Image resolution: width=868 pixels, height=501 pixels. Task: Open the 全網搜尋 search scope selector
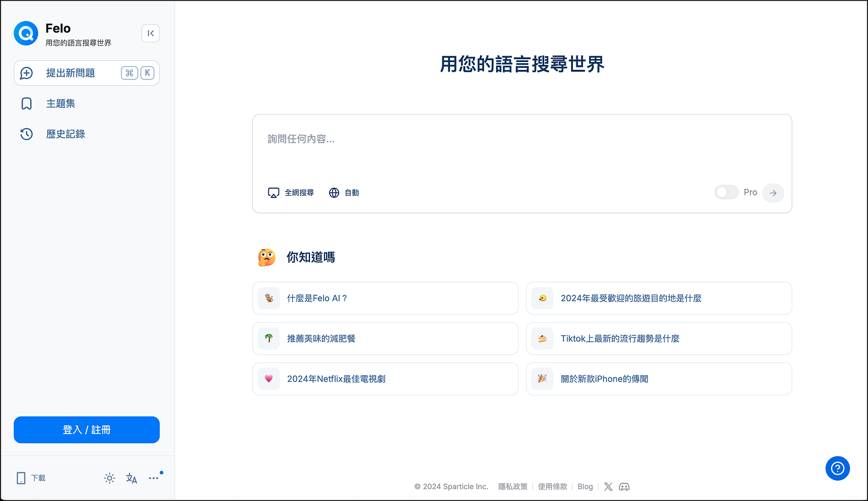tap(291, 193)
